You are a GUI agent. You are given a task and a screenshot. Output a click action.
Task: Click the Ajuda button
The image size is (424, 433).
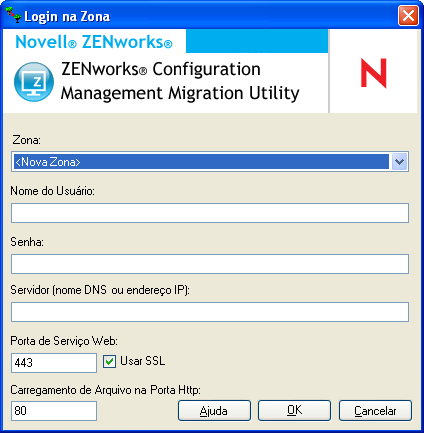214,411
